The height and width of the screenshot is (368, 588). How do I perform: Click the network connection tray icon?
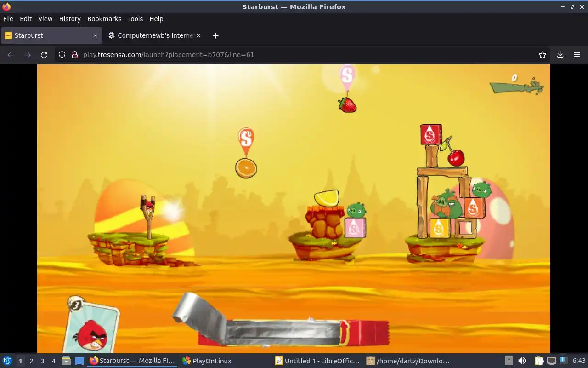tap(552, 361)
